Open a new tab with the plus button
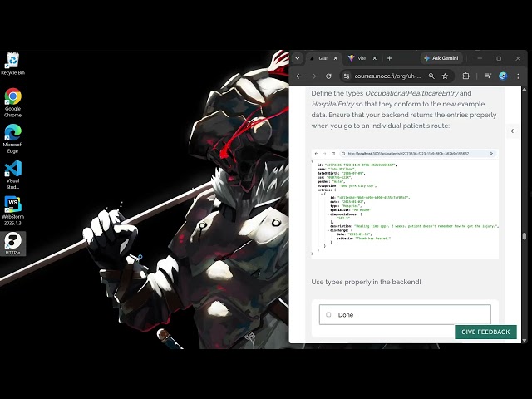 pyautogui.click(x=390, y=58)
